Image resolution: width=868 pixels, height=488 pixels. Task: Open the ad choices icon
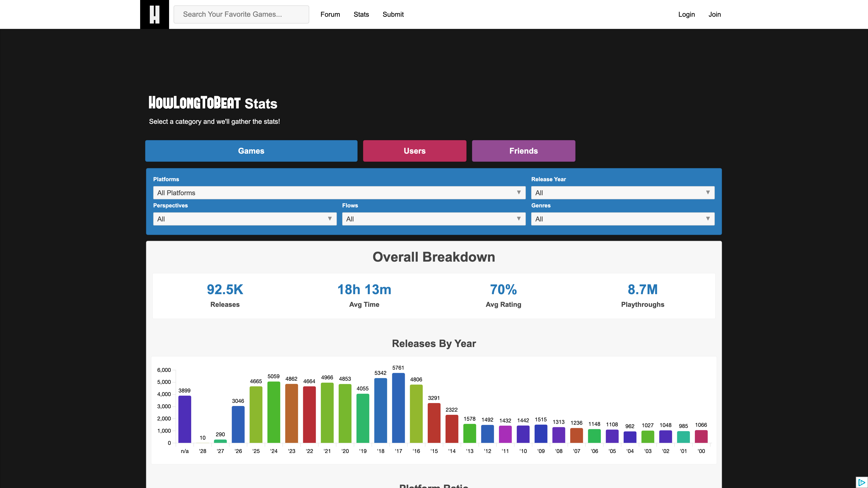862,482
